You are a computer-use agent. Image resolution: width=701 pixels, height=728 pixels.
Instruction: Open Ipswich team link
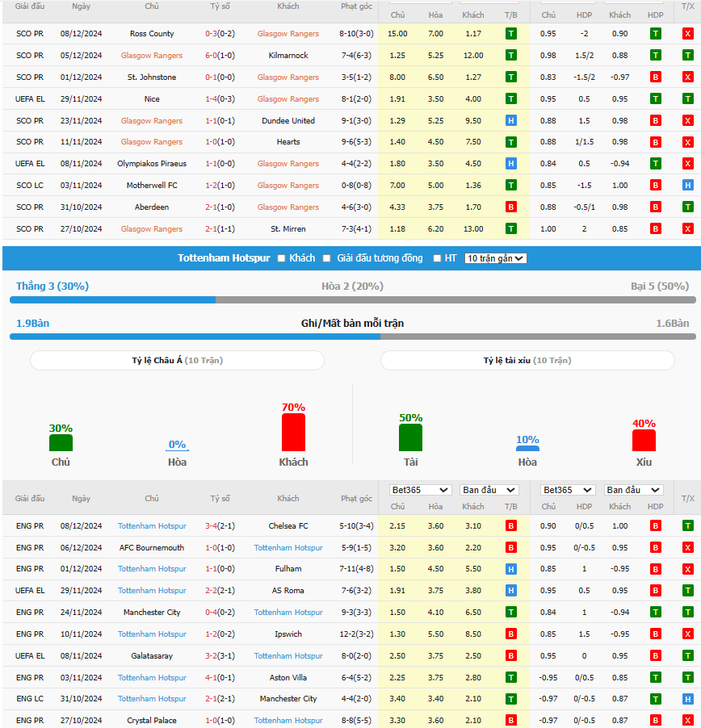tap(288, 634)
